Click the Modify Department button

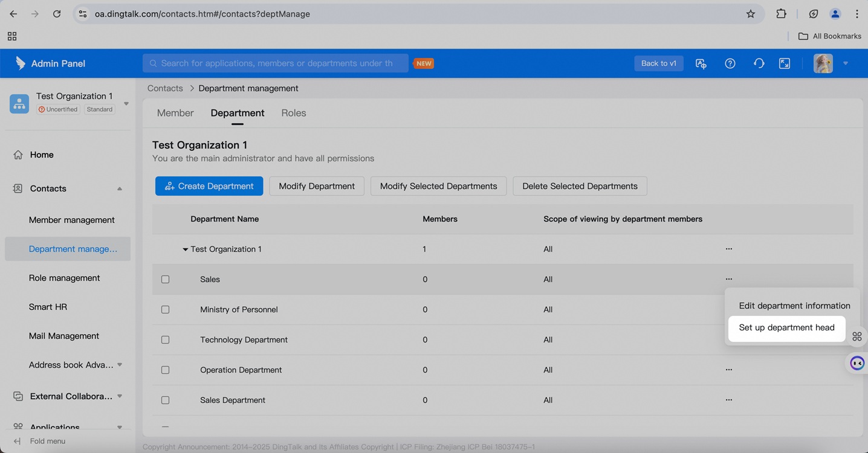(317, 186)
